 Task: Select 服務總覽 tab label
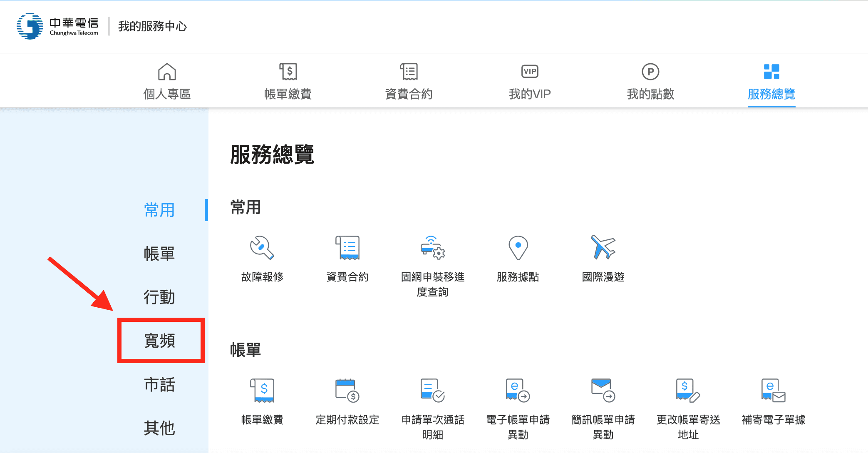[x=771, y=94]
